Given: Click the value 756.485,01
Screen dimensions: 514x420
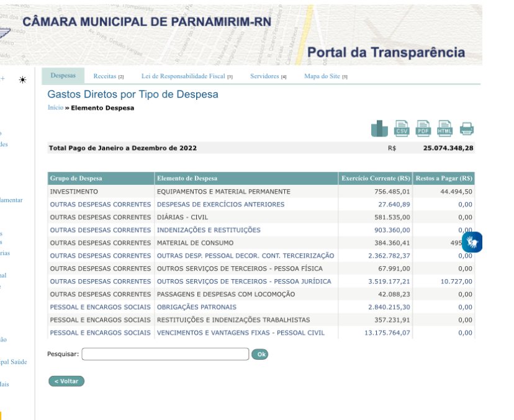Looking at the screenshot, I should tap(392, 192).
